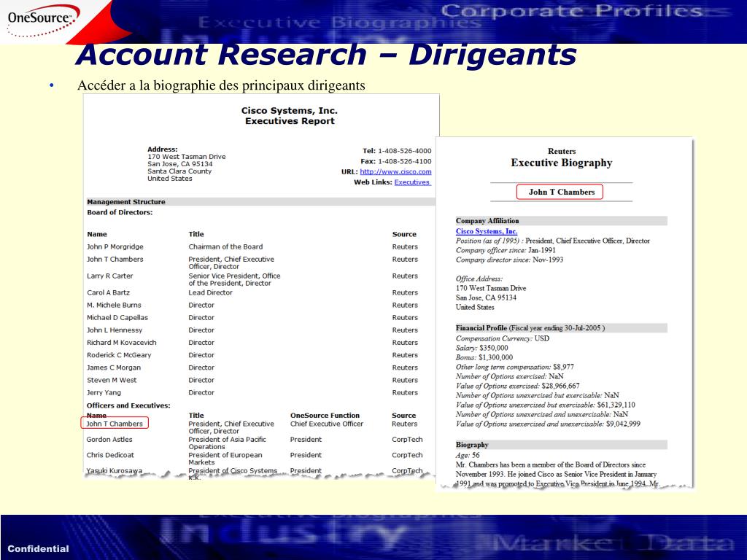This screenshot has height=560, width=747.
Task: Click the name Larry R Carter
Action: 109,276
